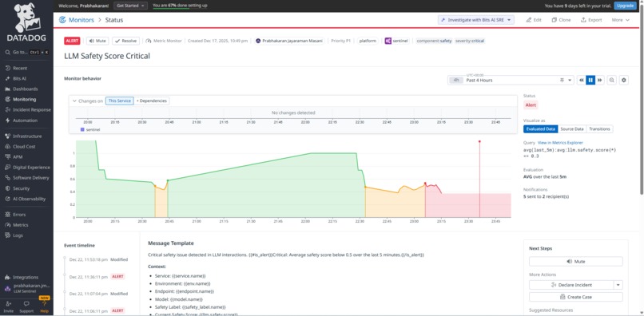The height and width of the screenshot is (316, 644).
Task: Select Monitoring in the sidebar
Action: tap(24, 99)
